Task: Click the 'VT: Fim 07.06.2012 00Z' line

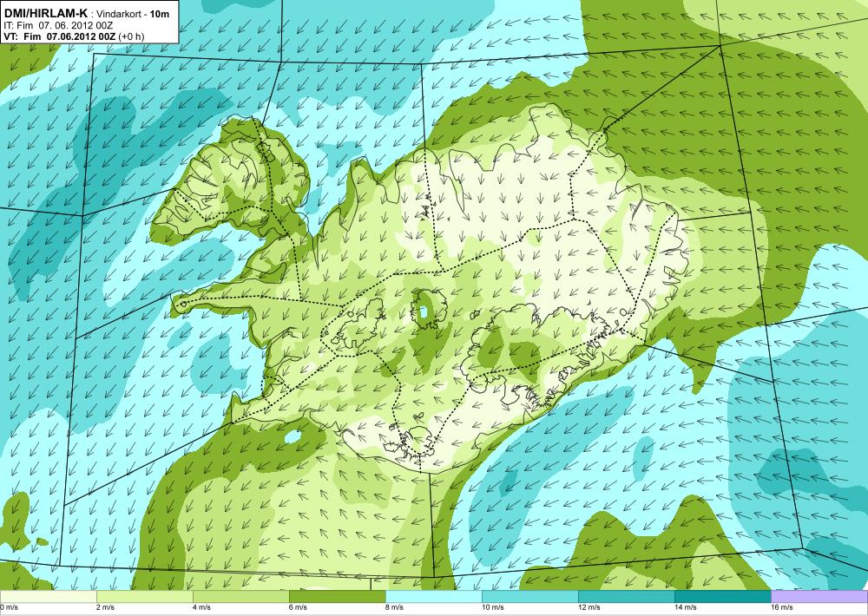Action: coord(59,36)
